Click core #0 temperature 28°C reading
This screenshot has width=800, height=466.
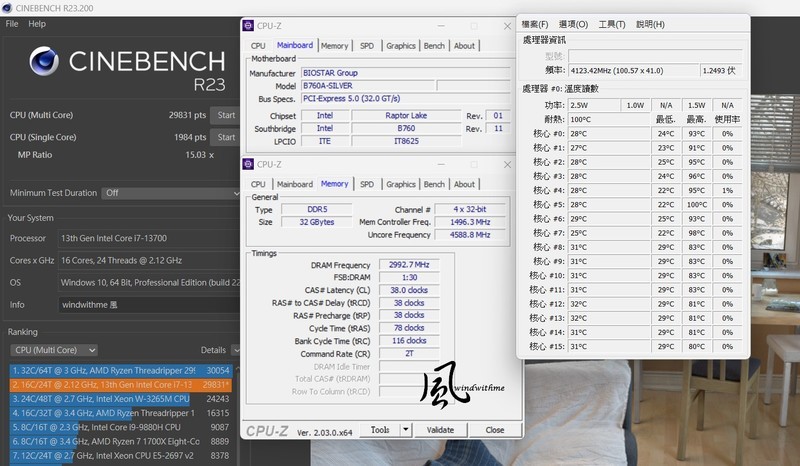609,134
